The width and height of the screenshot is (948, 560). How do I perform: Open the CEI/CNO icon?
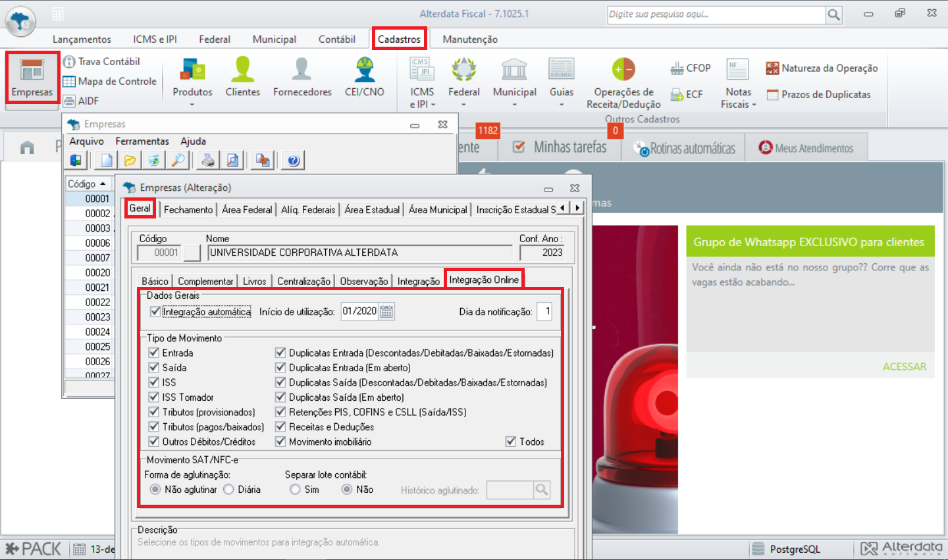[x=364, y=78]
